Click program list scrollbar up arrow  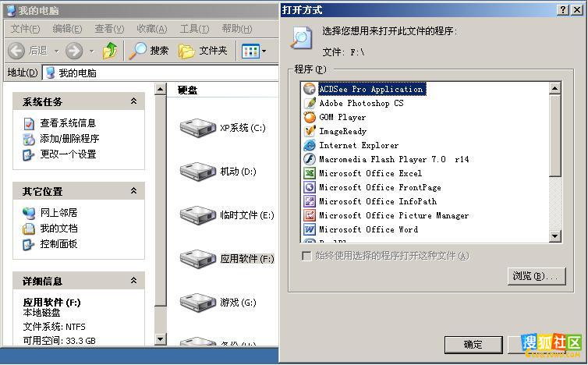click(x=554, y=89)
